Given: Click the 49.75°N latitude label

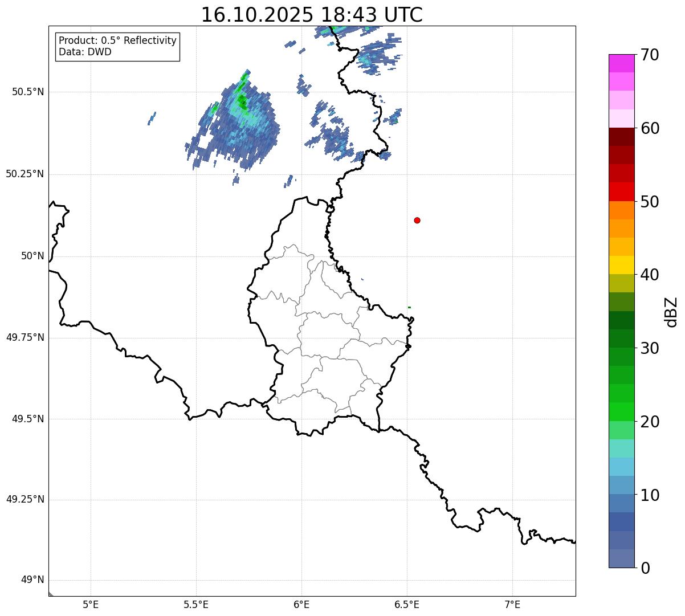Looking at the screenshot, I should tap(25, 337).
